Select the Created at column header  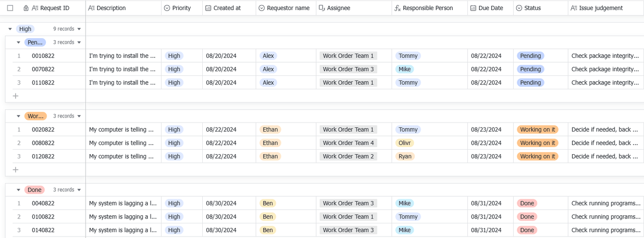229,8
